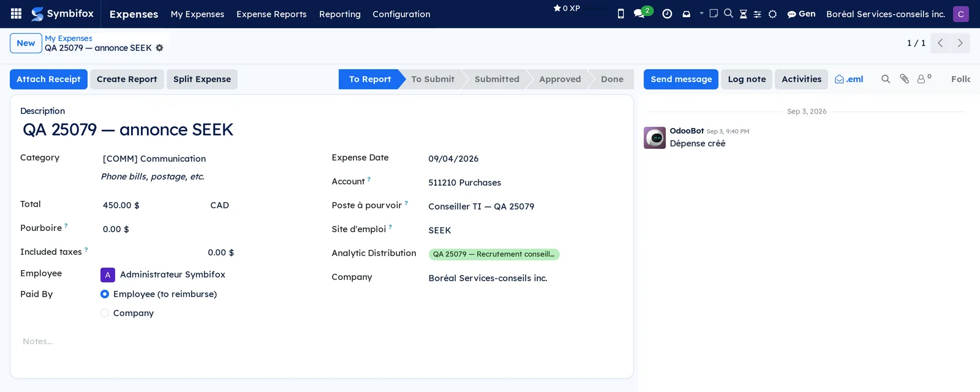Select the Submitted status stage
The width and height of the screenshot is (980, 392).
(x=497, y=79)
